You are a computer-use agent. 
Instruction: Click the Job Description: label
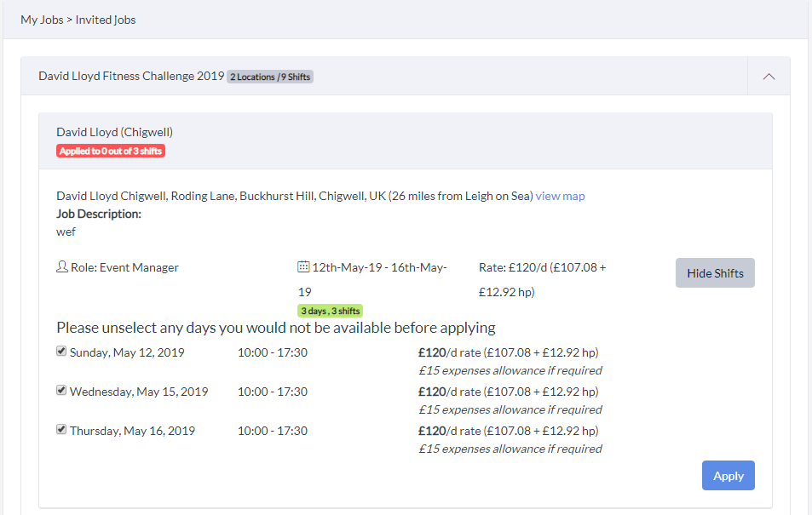[99, 214]
